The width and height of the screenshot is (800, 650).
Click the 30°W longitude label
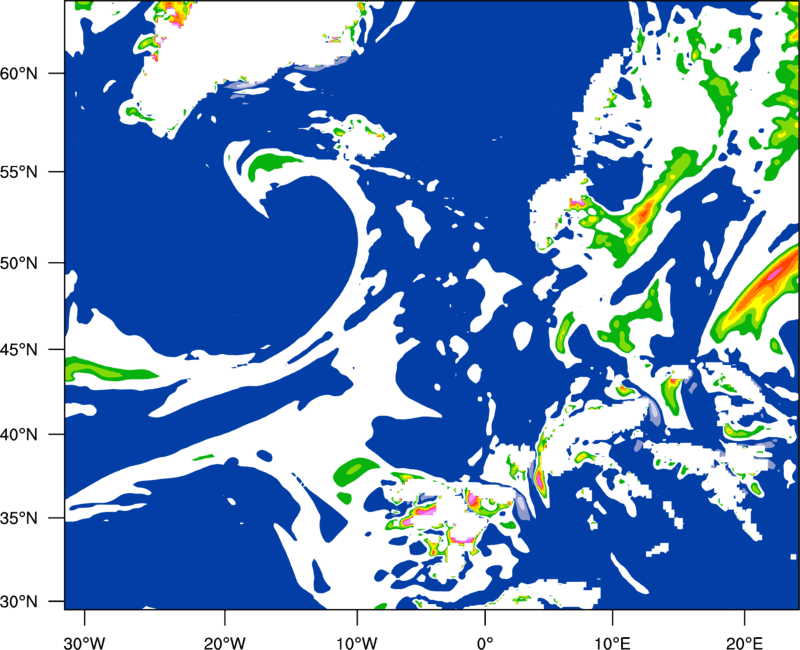(84, 643)
